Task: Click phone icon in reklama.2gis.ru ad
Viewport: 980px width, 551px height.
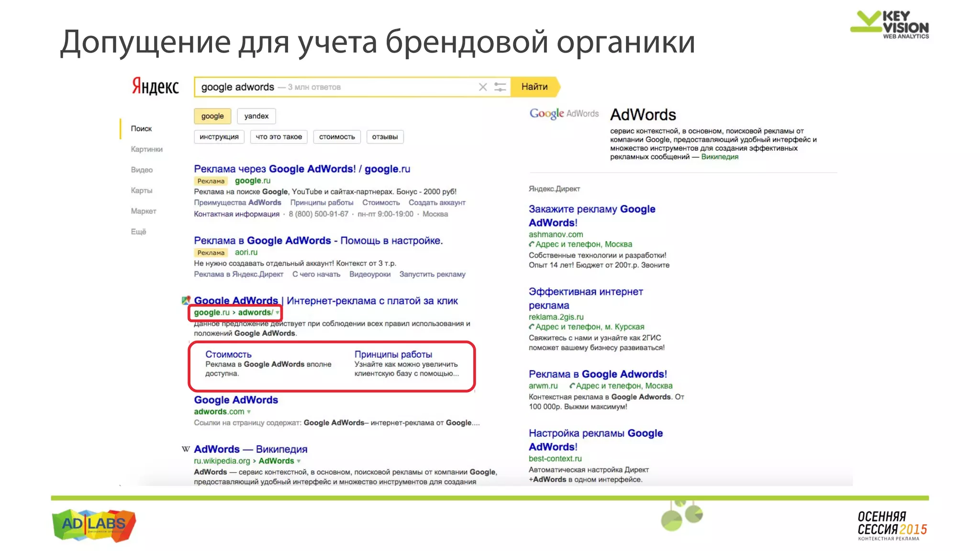Action: (x=532, y=327)
